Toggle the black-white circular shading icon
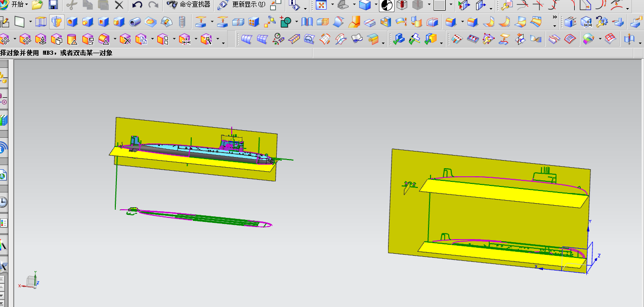The image size is (644, 307). pyautogui.click(x=387, y=6)
